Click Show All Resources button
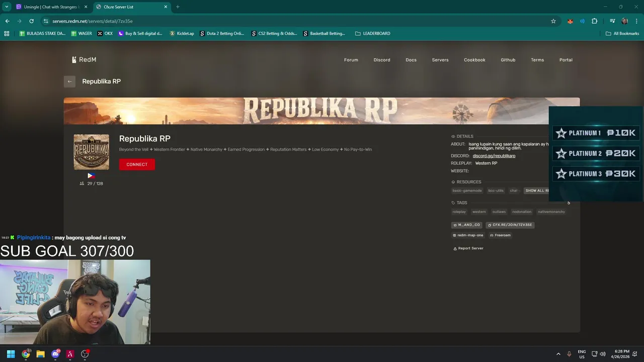Image resolution: width=644 pixels, height=362 pixels. 536,191
